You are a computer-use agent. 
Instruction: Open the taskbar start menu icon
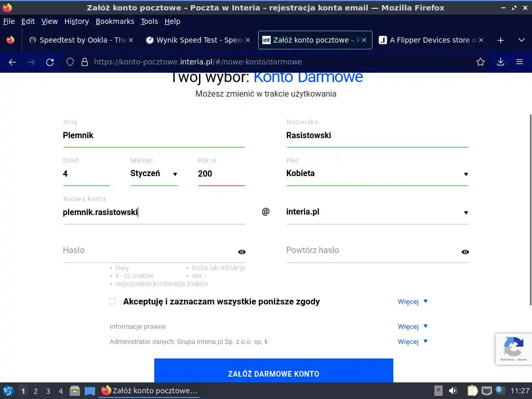point(8,391)
